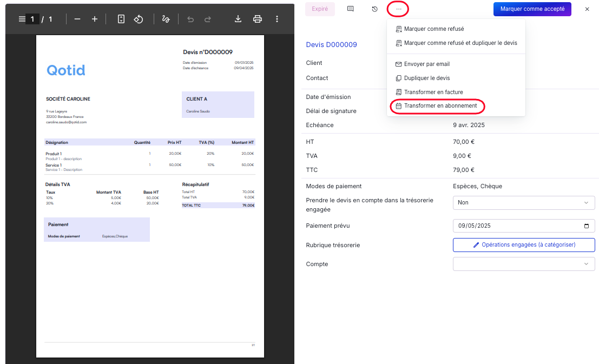
Task: Select the draw annotation tool
Action: (x=166, y=19)
